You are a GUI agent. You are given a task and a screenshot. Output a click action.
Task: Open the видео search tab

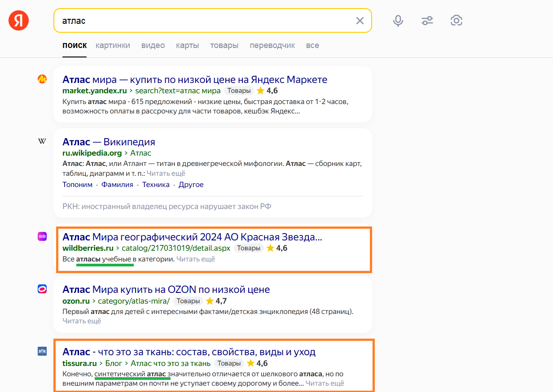coord(153,45)
